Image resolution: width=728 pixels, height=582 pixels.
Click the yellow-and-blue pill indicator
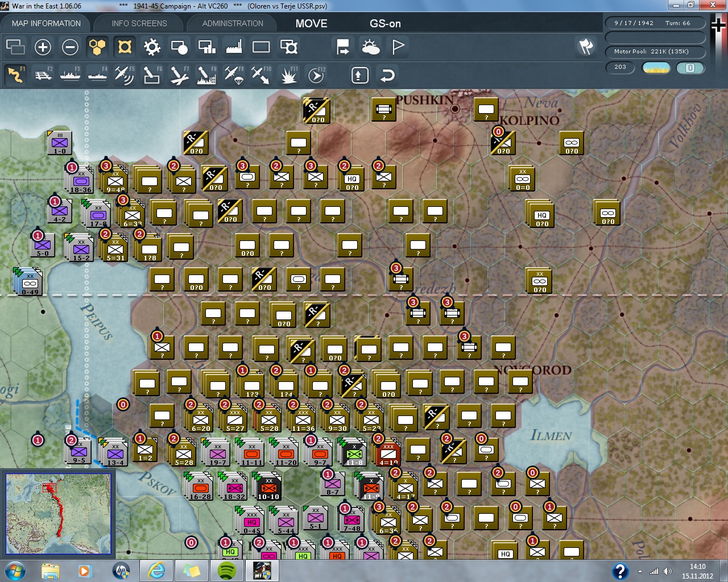[x=656, y=68]
